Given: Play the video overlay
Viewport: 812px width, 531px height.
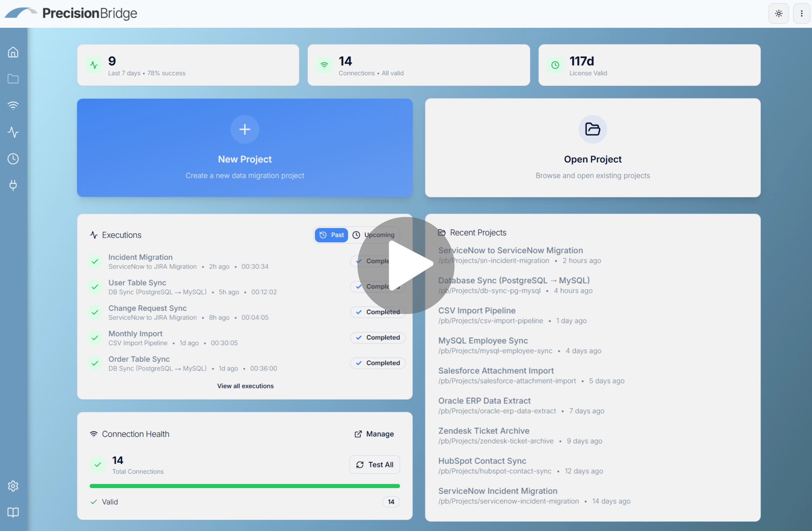Looking at the screenshot, I should click(x=406, y=265).
